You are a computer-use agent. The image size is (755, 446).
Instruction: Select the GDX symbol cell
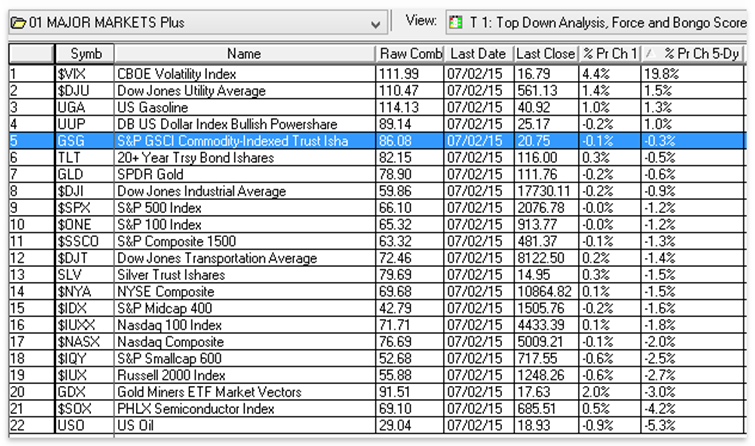(x=85, y=392)
